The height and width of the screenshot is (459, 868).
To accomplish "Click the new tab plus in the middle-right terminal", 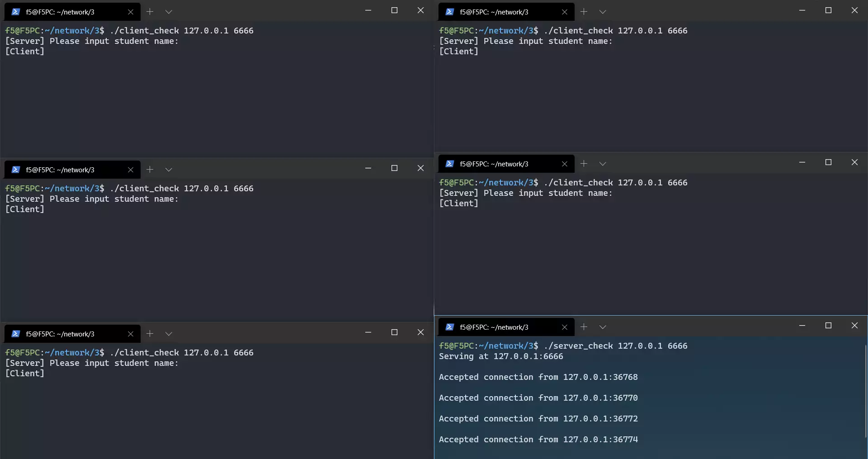I will pyautogui.click(x=584, y=164).
